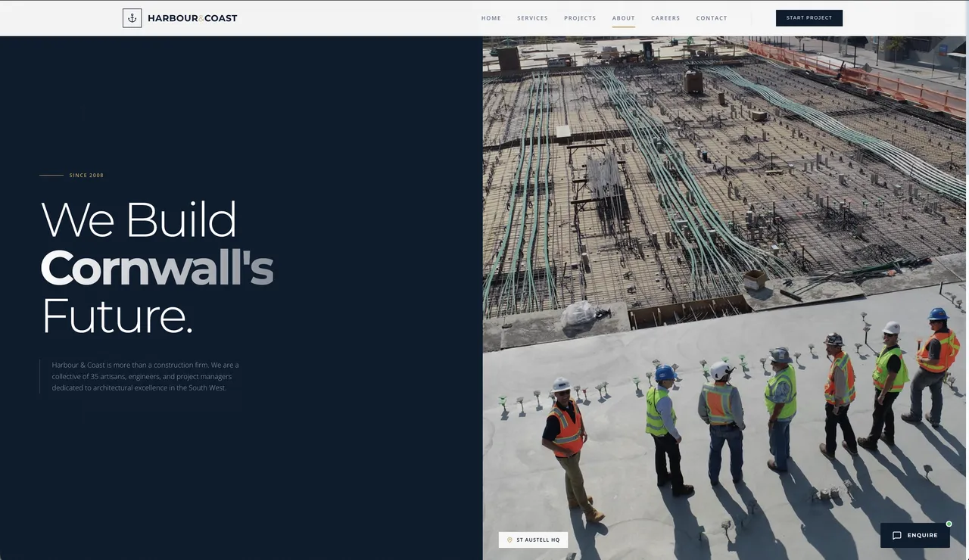Click the company description paragraph
This screenshot has height=560, width=969.
click(x=145, y=376)
